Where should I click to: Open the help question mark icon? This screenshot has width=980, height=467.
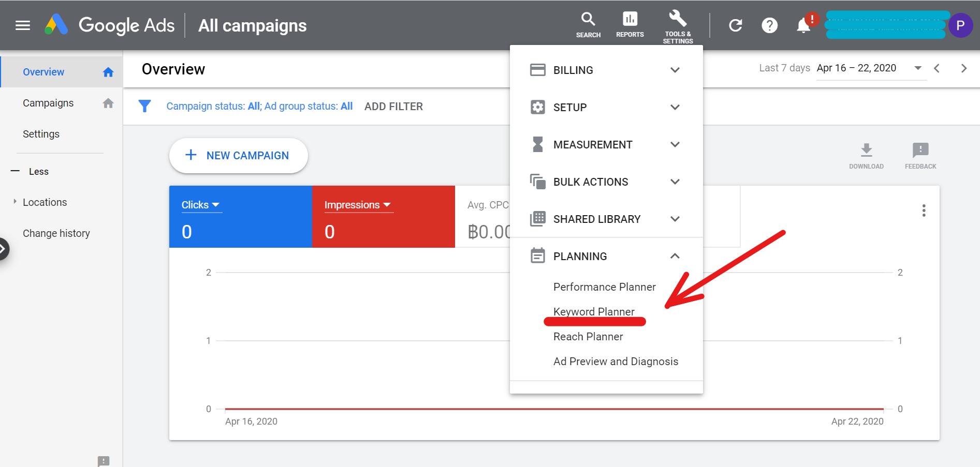pos(769,25)
